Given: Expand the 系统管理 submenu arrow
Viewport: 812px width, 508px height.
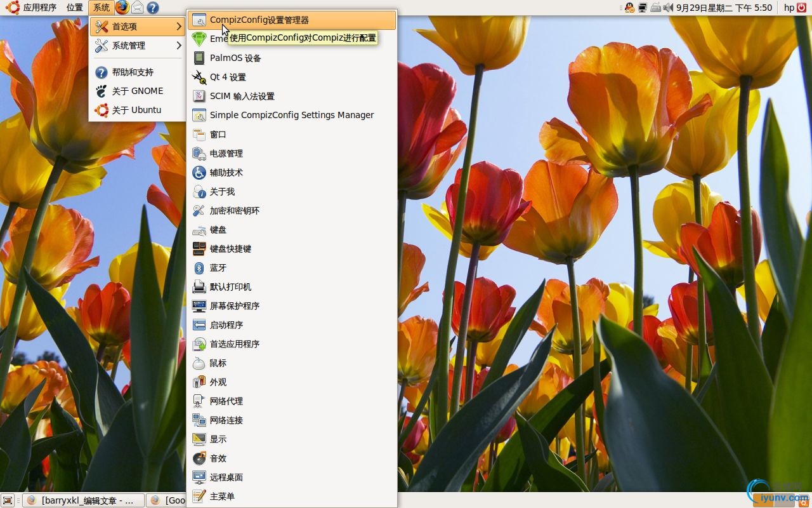Looking at the screenshot, I should pos(179,46).
